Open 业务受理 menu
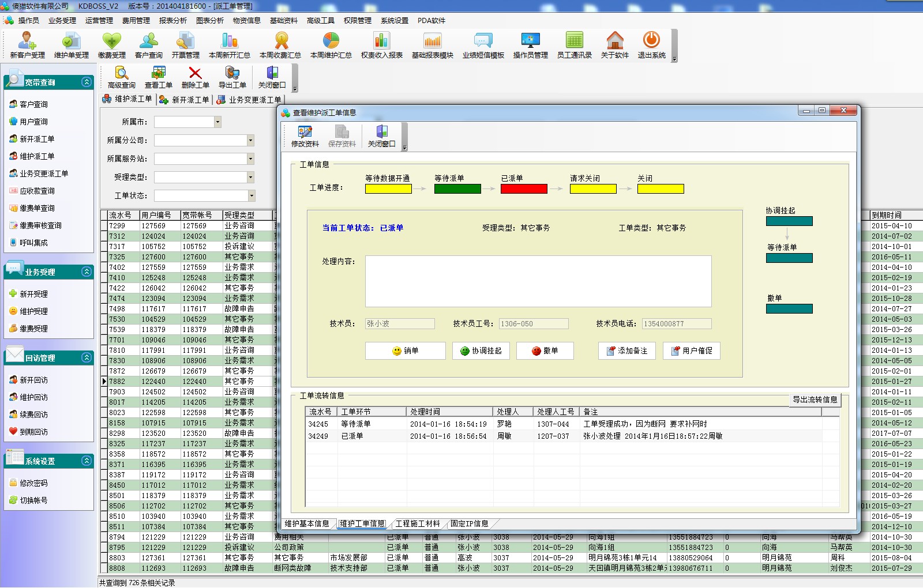Screen dimensions: 923x588 pyautogui.click(x=62, y=20)
